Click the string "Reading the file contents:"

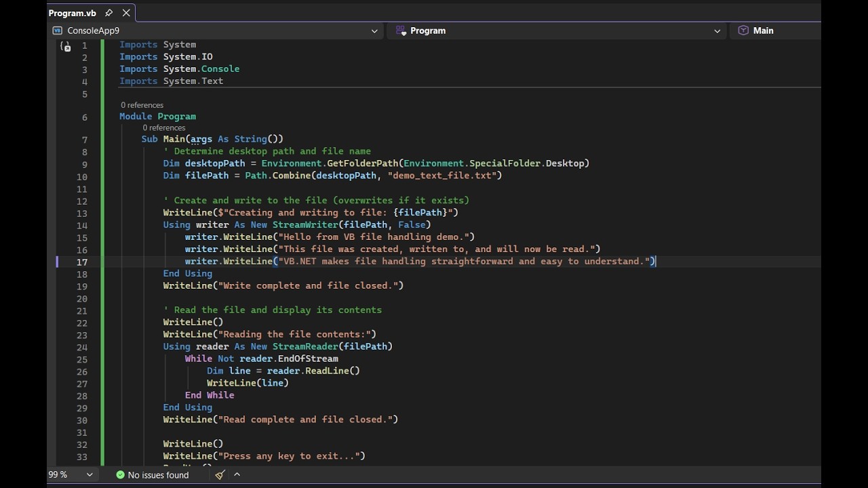point(294,334)
